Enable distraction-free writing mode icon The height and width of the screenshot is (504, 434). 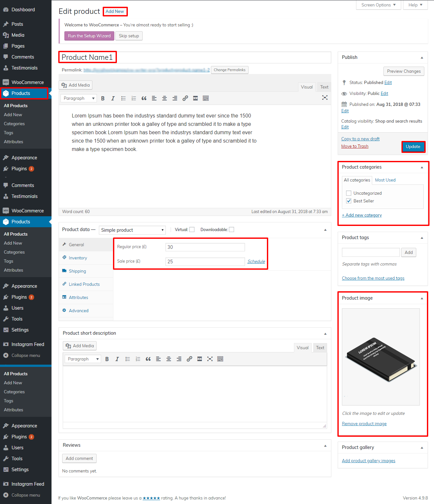click(x=325, y=98)
